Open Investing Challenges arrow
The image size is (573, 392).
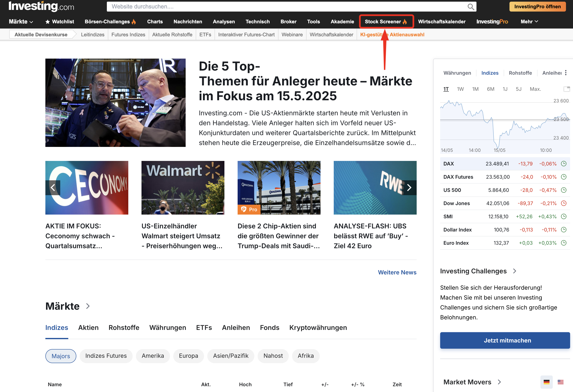click(x=515, y=271)
